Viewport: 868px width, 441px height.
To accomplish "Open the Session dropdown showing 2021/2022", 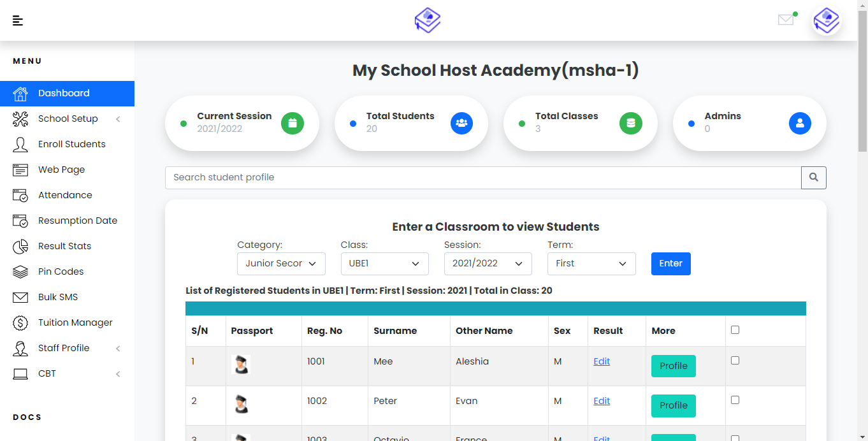I will (488, 264).
